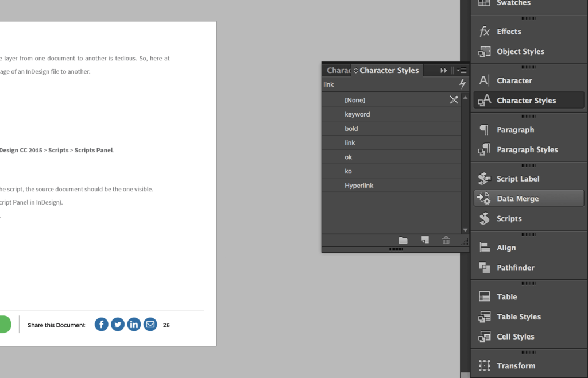Open the Swatches panel
588x378 pixels.
(x=513, y=3)
